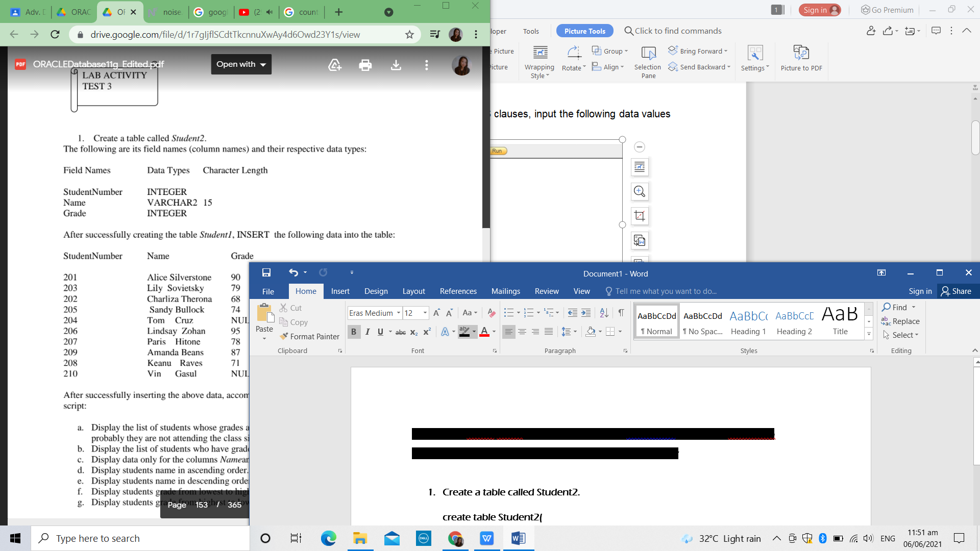The width and height of the screenshot is (980, 551).
Task: Bookmark this page with the star icon
Action: tap(409, 34)
